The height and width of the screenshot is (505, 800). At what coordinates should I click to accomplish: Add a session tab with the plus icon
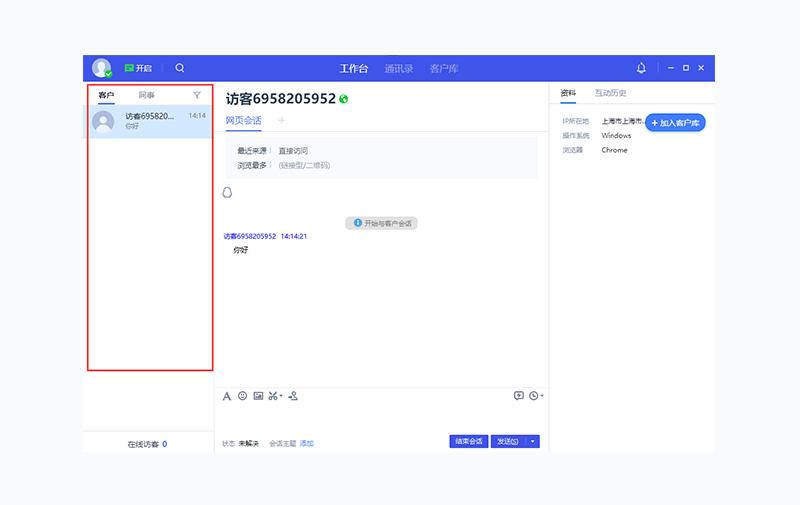coord(281,120)
